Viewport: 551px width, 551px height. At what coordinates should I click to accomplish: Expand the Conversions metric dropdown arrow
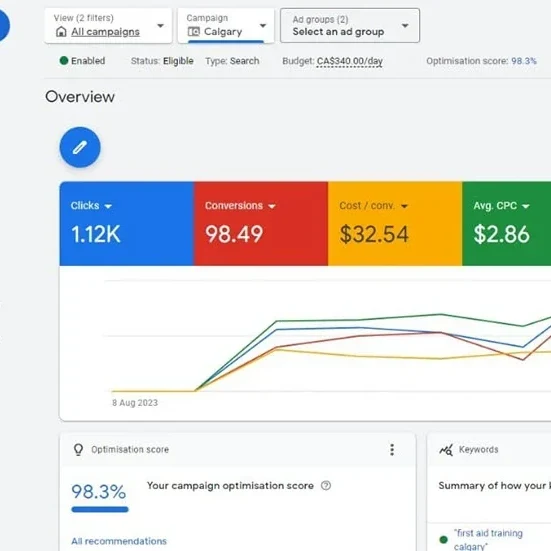(272, 206)
